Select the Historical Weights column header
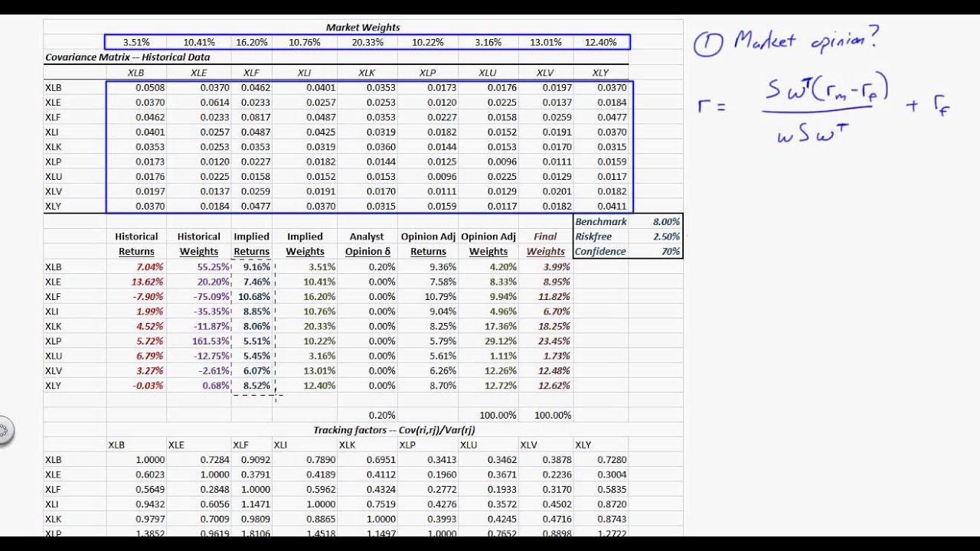Viewport: 980px width, 551px height. tap(198, 244)
